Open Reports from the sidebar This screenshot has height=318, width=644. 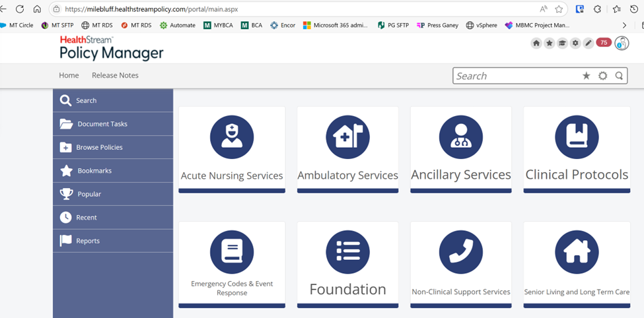pos(87,241)
